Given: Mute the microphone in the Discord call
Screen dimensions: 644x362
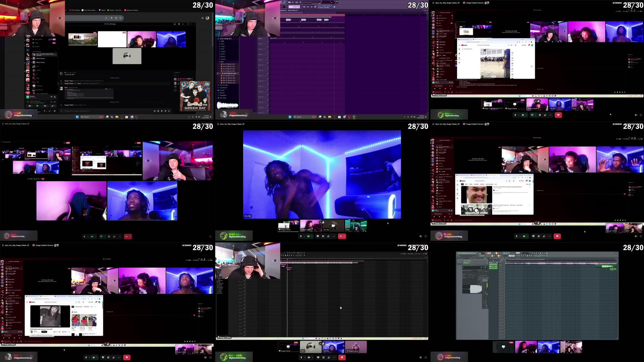Looking at the screenshot, I should coord(301,236).
